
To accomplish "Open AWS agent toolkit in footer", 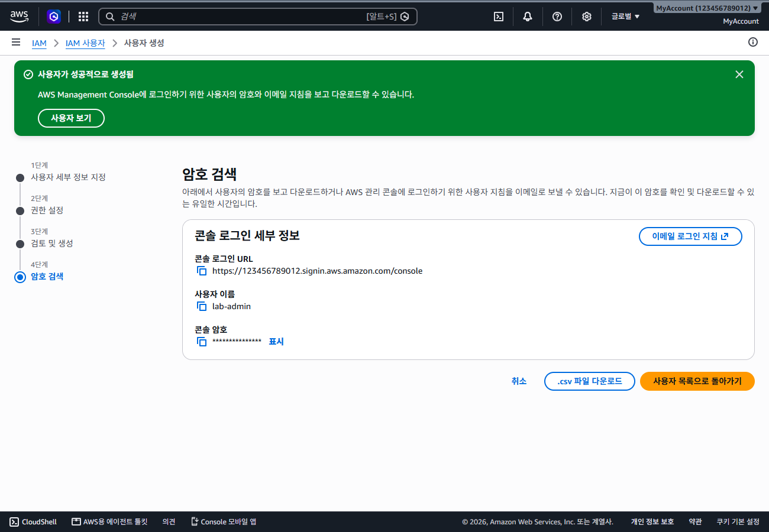I will tap(109, 522).
